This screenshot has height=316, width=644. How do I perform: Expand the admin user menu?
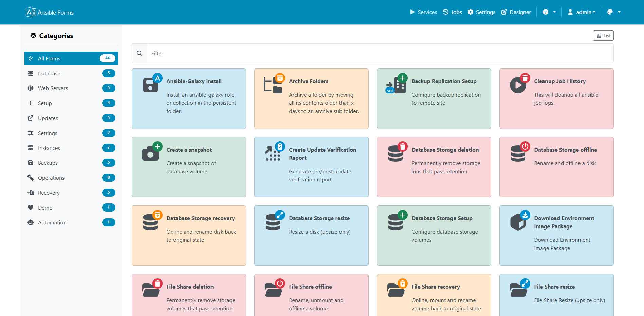coord(582,12)
